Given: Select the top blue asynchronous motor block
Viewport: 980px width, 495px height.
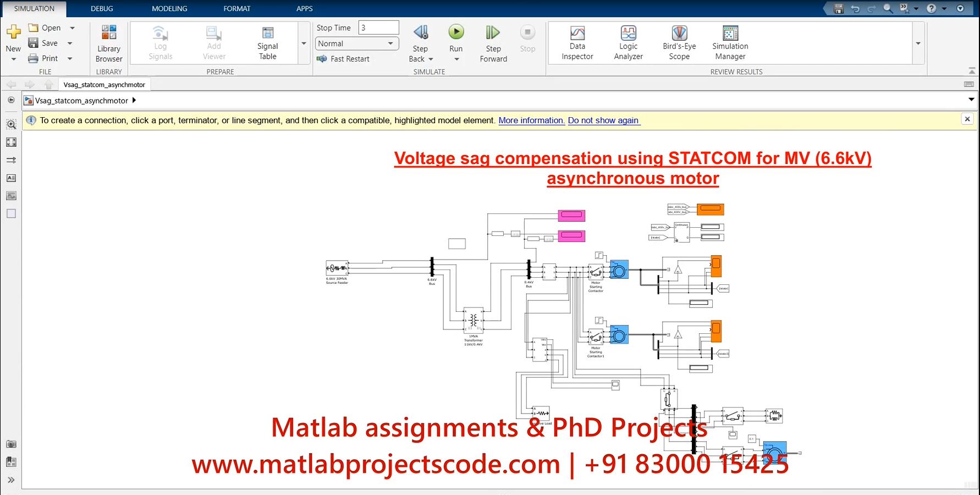Looking at the screenshot, I should point(619,269).
